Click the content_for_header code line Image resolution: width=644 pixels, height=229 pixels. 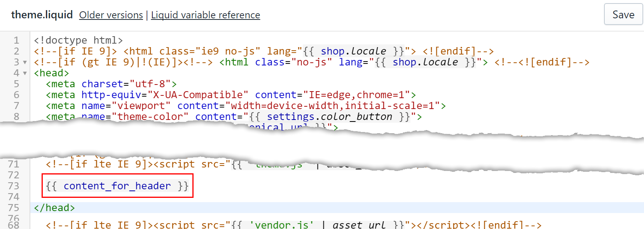pyautogui.click(x=117, y=186)
